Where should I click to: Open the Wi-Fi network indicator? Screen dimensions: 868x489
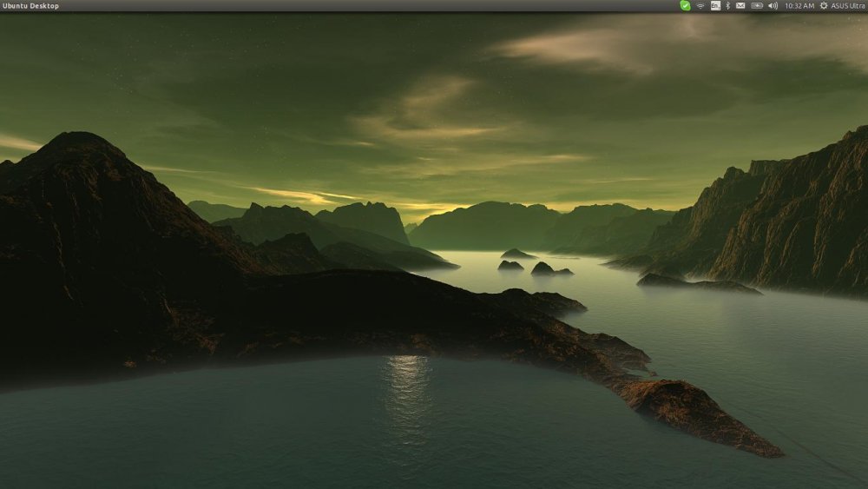[700, 5]
